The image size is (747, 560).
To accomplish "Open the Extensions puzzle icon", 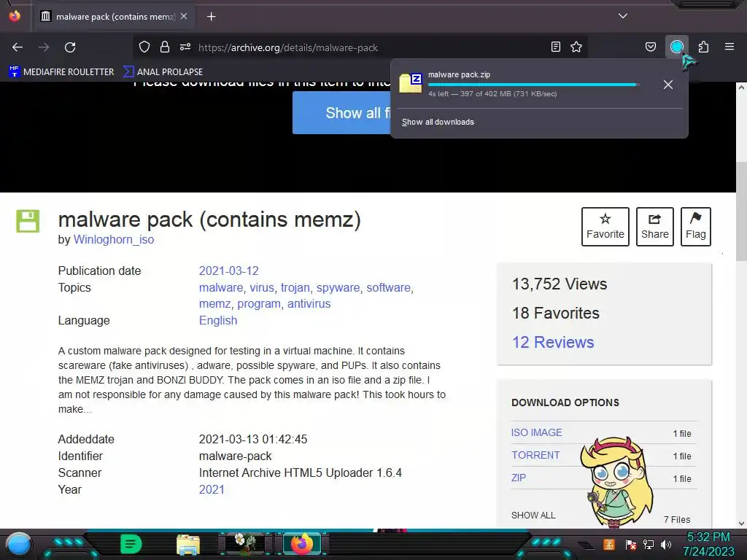I will [x=703, y=47].
